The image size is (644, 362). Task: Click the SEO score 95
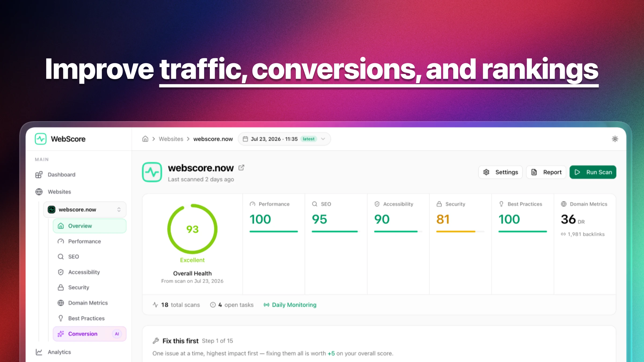click(319, 219)
